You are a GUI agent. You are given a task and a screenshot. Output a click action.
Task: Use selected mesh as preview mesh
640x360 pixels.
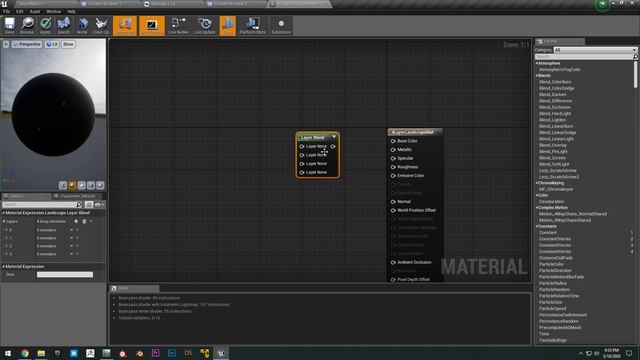click(100, 186)
